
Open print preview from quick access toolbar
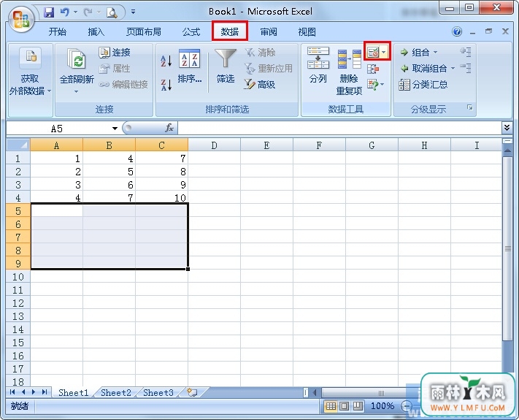coord(112,13)
